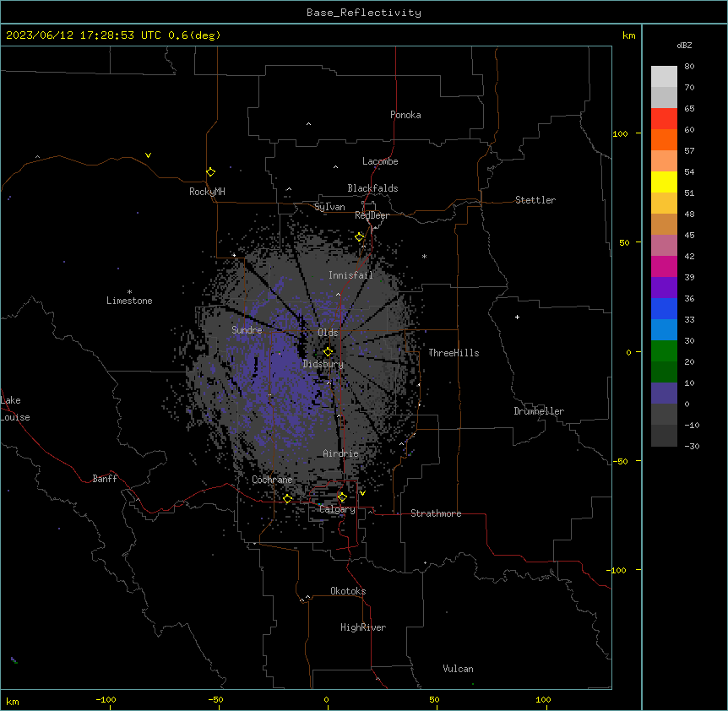Click the yellow diamond marker below RedDeer
This screenshot has width=728, height=711.
(x=360, y=237)
